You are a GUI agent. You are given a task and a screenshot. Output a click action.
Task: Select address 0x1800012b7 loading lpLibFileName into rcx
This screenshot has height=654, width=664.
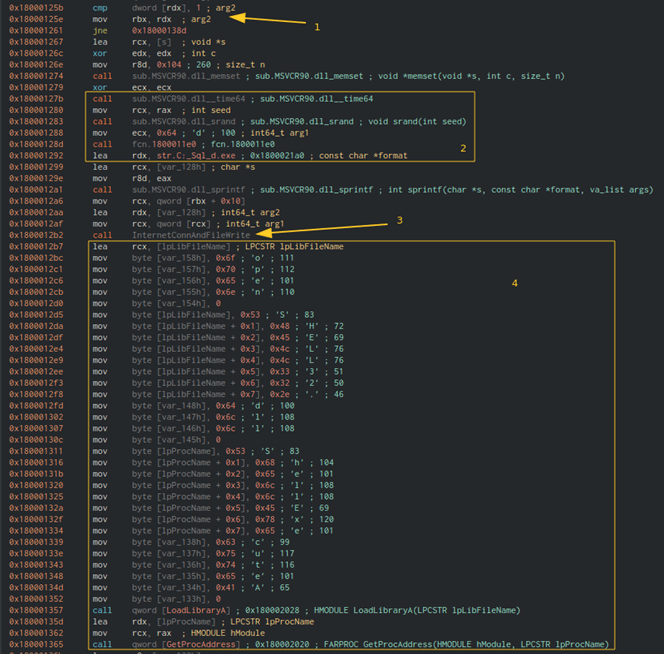(36, 247)
